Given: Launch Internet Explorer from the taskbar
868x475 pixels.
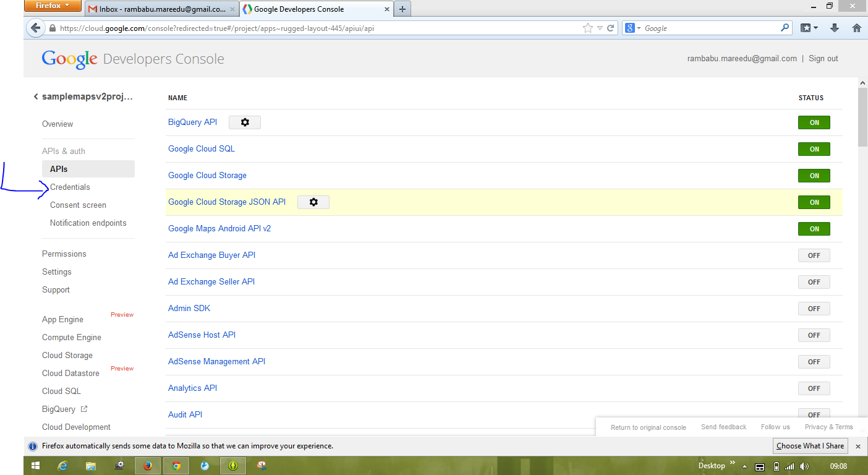Looking at the screenshot, I should coord(62,466).
